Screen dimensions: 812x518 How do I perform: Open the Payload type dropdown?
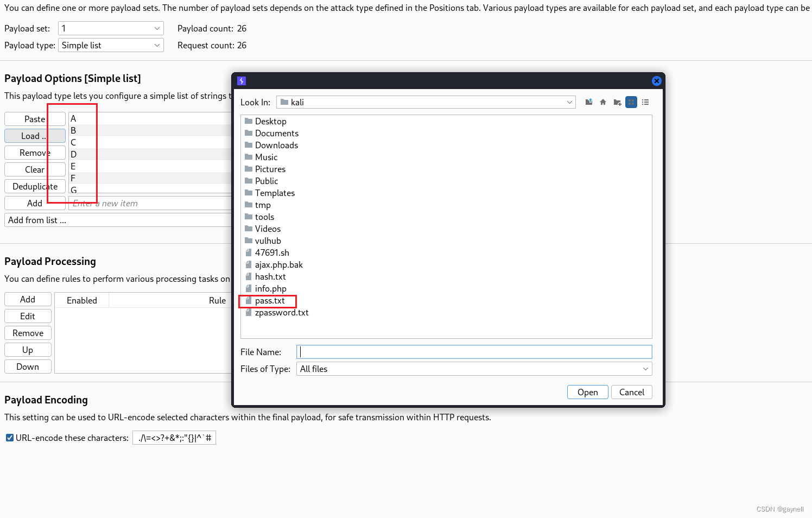tap(111, 45)
